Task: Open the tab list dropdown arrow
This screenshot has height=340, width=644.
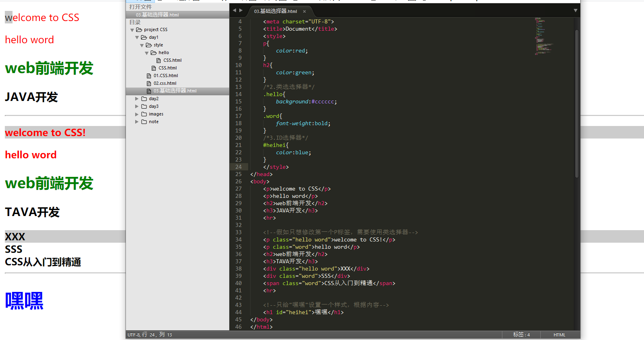Action: coord(575,10)
